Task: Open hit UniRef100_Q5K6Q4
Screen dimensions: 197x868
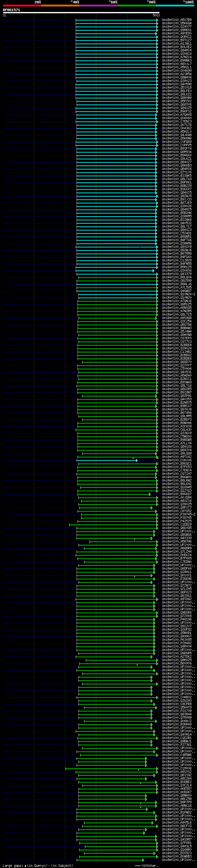Action: [176, 23]
